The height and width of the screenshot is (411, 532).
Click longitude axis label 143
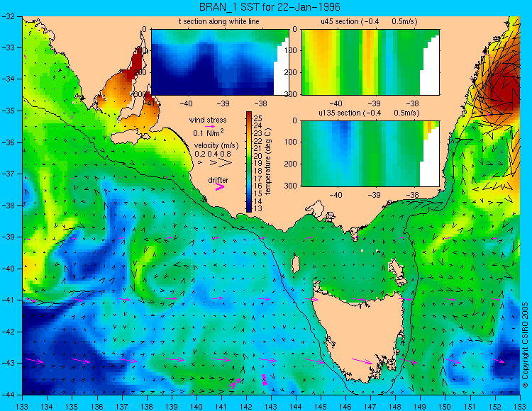point(271,406)
